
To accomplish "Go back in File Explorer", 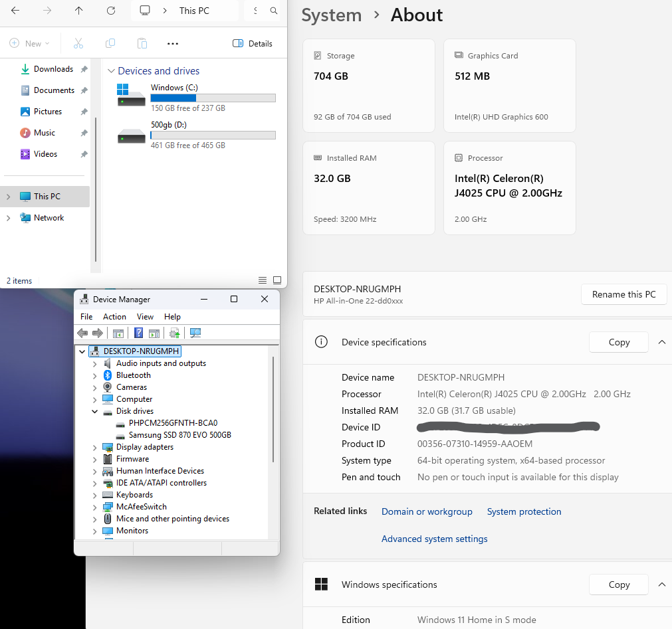I will coord(15,11).
